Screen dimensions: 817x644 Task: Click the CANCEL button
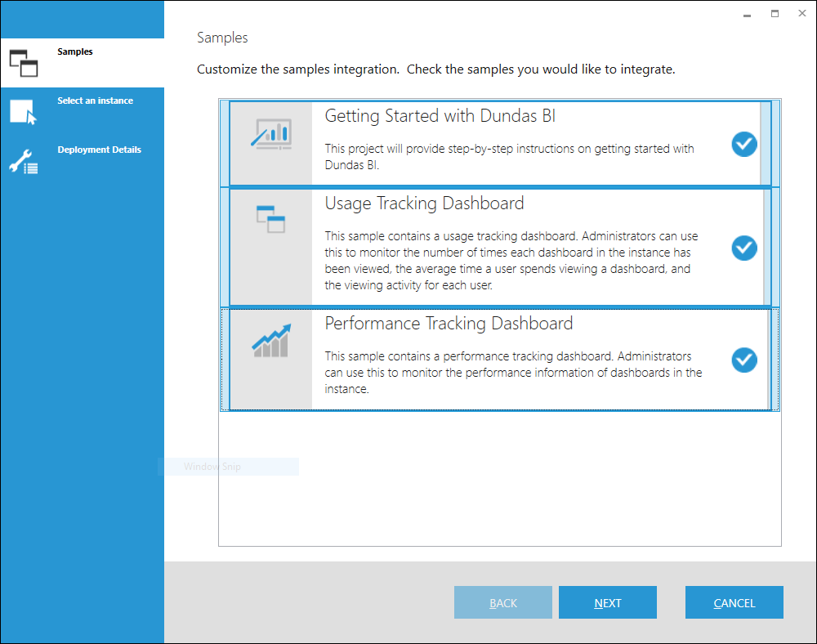tap(734, 602)
